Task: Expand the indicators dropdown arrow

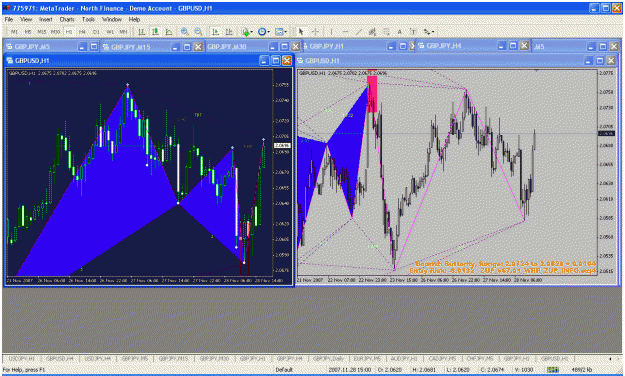Action: click(252, 32)
